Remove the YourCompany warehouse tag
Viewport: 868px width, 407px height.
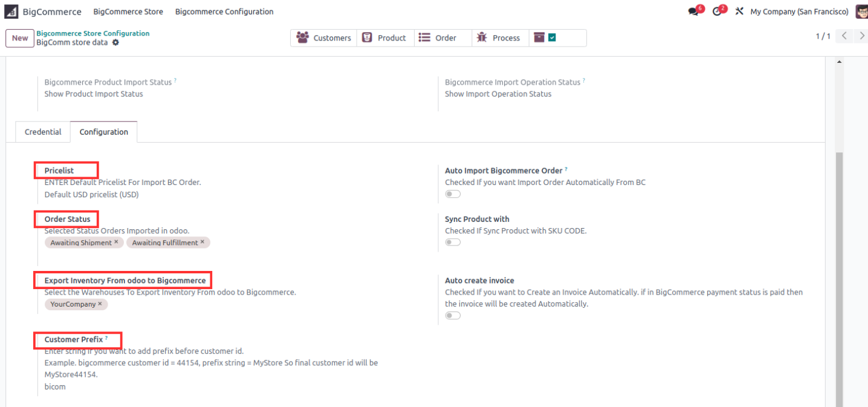tap(100, 304)
